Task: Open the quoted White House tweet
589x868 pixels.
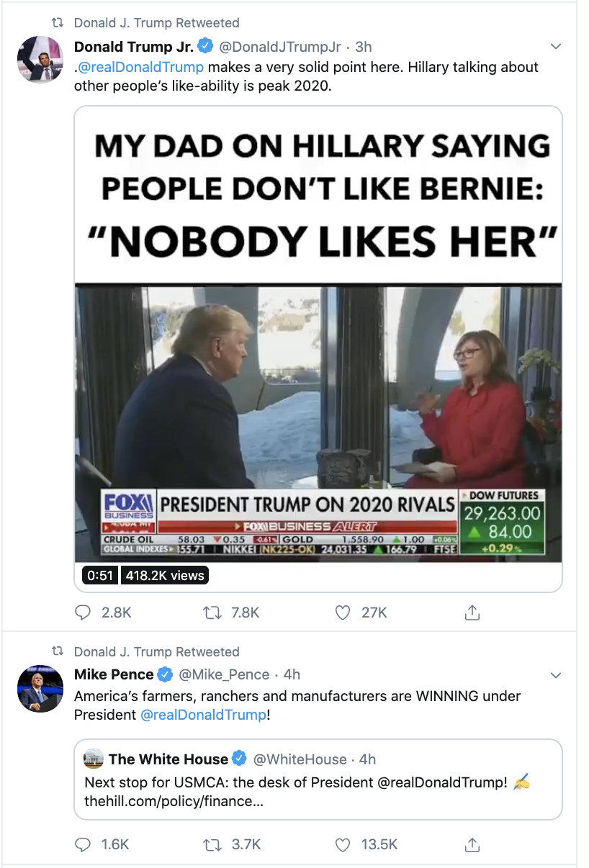Action: tap(318, 779)
